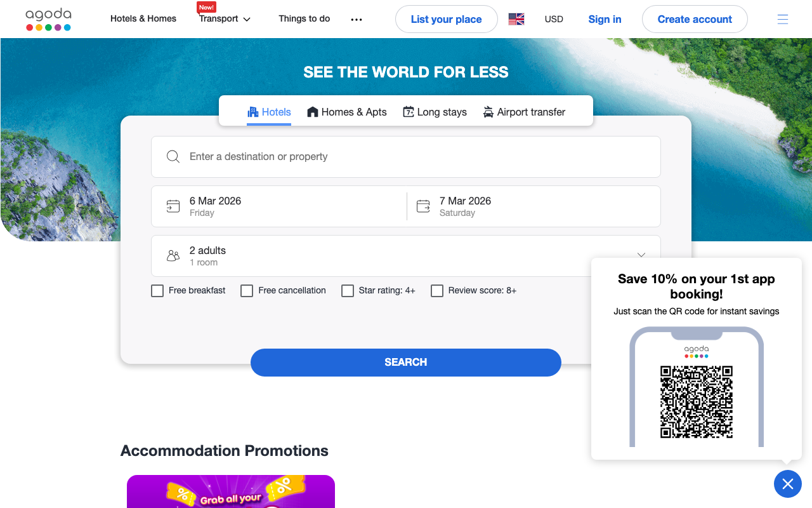The width and height of the screenshot is (812, 508).
Task: Expand the Transport dropdown menu
Action: click(x=225, y=19)
